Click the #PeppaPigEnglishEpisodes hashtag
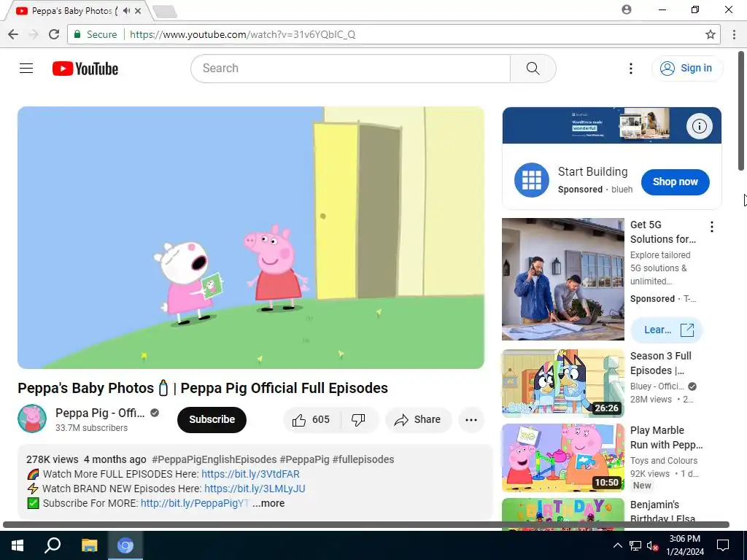The height and width of the screenshot is (560, 747). pos(214,459)
